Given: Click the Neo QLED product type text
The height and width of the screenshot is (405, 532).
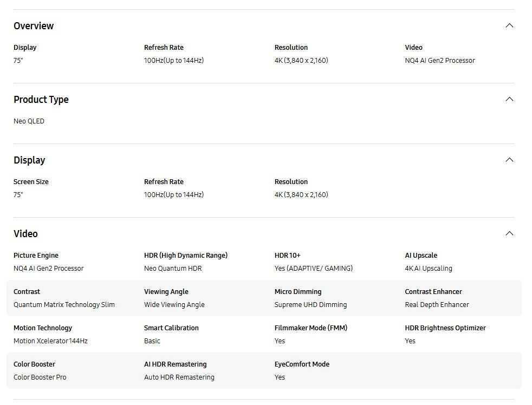Looking at the screenshot, I should pyautogui.click(x=29, y=121).
